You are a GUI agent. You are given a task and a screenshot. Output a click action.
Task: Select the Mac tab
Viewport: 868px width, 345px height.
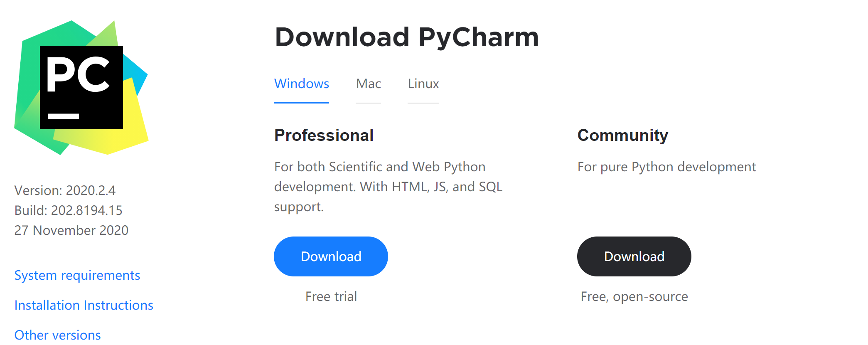(369, 84)
